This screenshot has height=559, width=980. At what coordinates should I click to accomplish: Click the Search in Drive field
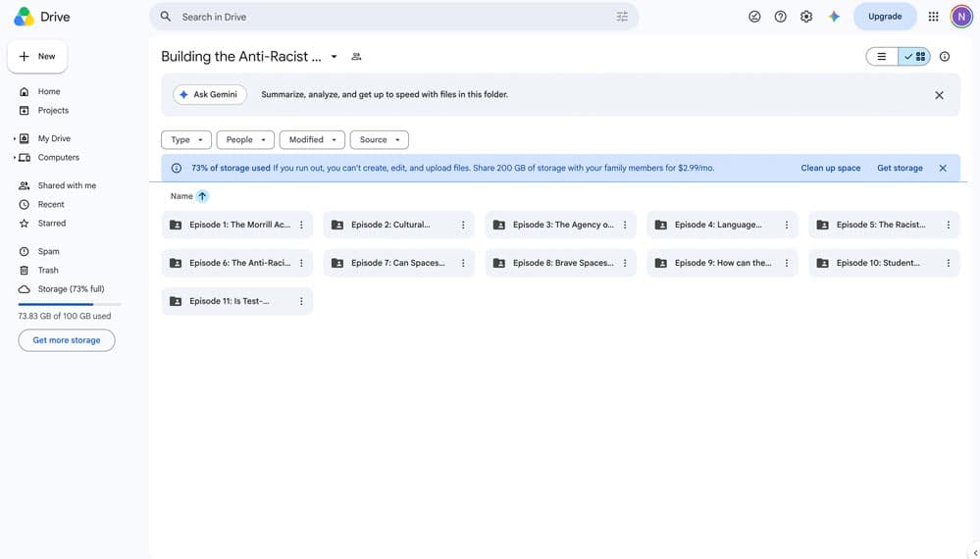(393, 17)
